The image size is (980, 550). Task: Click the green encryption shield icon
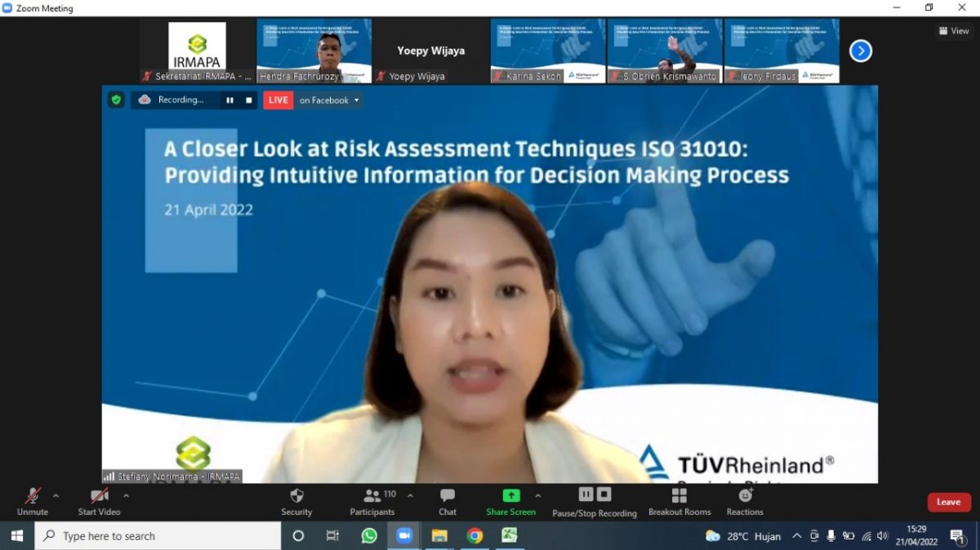pos(116,100)
